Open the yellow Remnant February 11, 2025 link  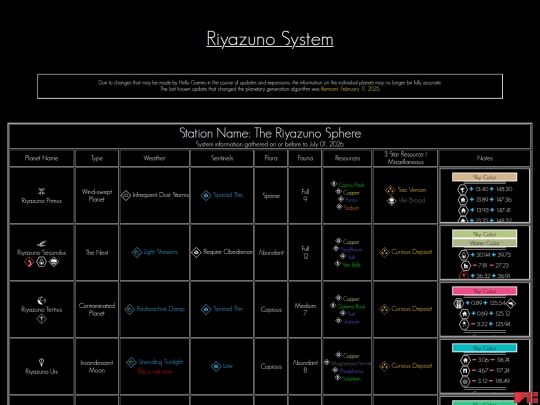pyautogui.click(x=350, y=89)
